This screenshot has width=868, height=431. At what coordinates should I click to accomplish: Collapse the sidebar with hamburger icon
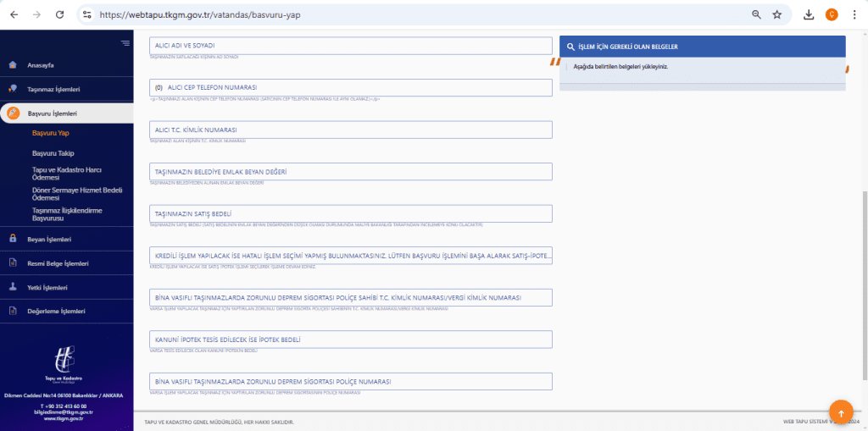[x=125, y=43]
